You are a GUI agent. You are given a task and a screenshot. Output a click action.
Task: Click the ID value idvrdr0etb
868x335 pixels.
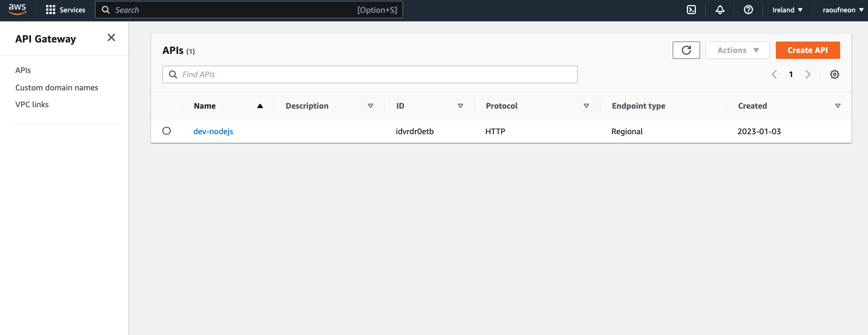(415, 131)
